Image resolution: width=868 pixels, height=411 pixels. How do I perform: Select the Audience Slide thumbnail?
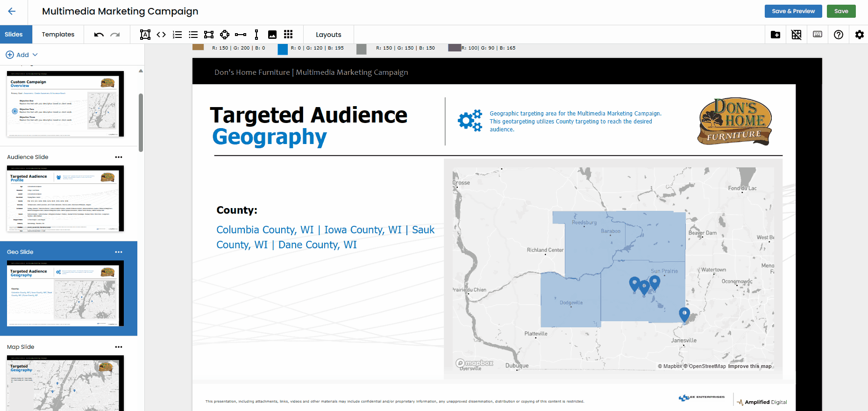65,199
